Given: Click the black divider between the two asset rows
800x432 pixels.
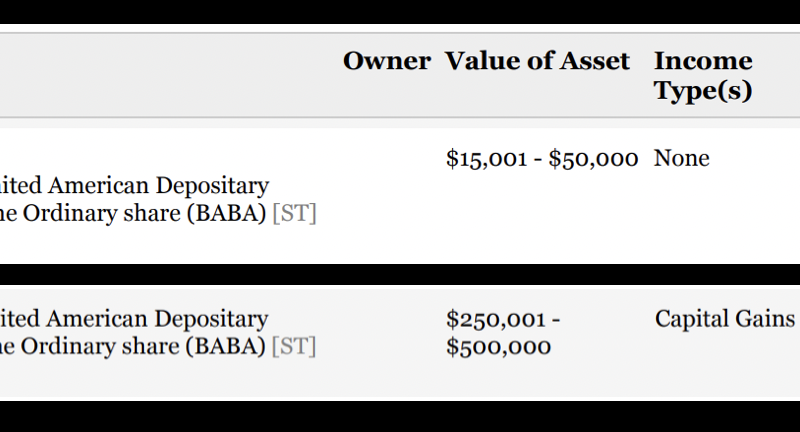Looking at the screenshot, I should tap(400, 275).
